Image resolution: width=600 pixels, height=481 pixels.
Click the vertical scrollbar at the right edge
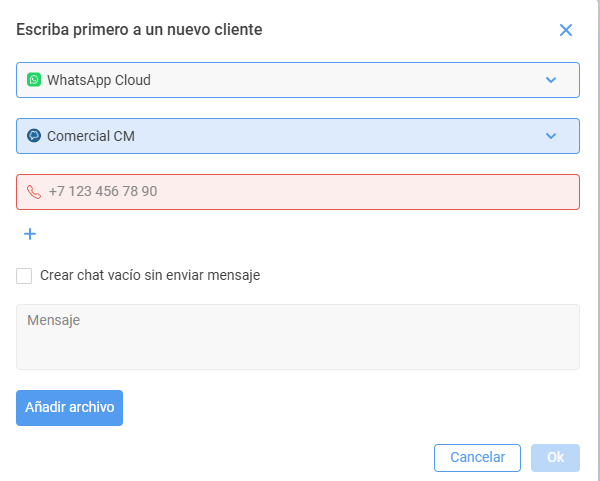point(597,240)
